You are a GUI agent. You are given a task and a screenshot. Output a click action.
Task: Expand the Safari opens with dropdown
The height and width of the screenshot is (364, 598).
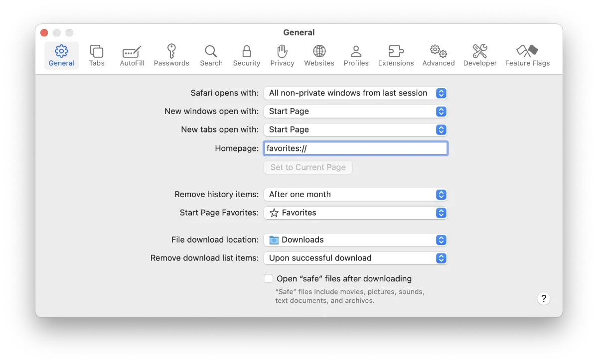(x=355, y=93)
